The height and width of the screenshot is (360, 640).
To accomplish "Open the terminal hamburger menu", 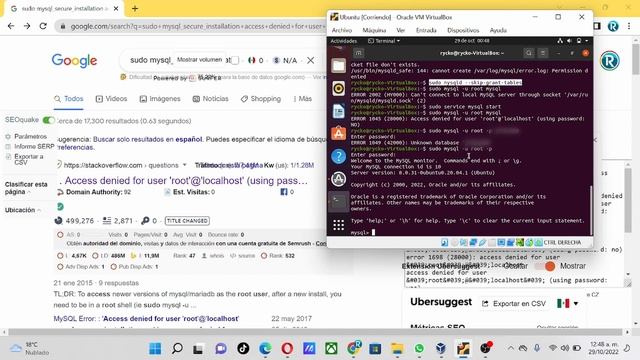I will tap(543, 53).
